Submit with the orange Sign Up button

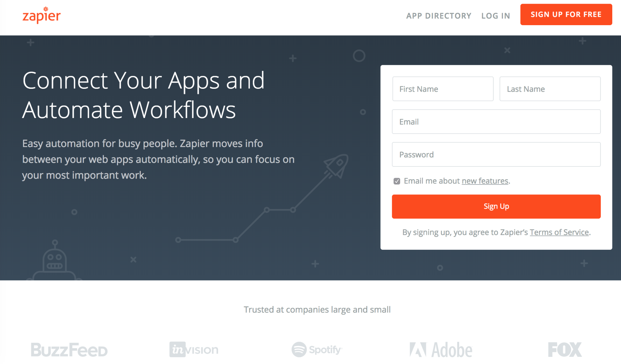click(496, 207)
